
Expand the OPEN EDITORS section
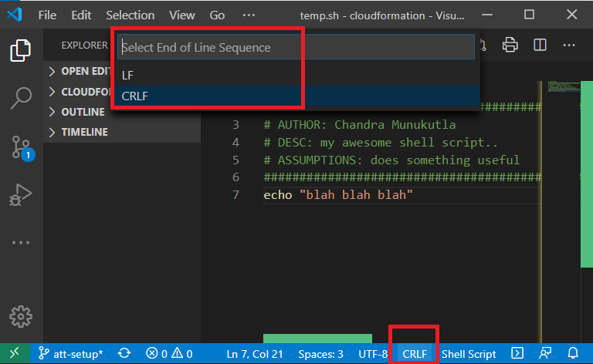80,71
